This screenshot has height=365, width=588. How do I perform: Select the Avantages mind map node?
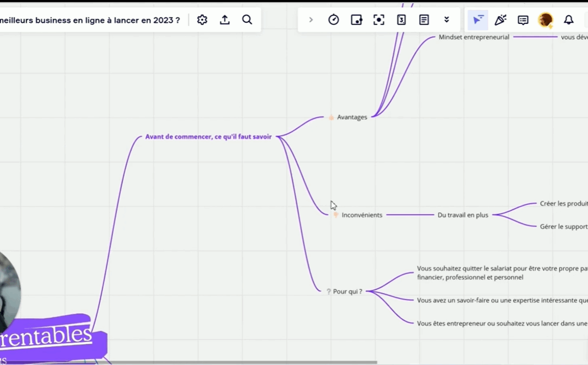click(x=352, y=117)
